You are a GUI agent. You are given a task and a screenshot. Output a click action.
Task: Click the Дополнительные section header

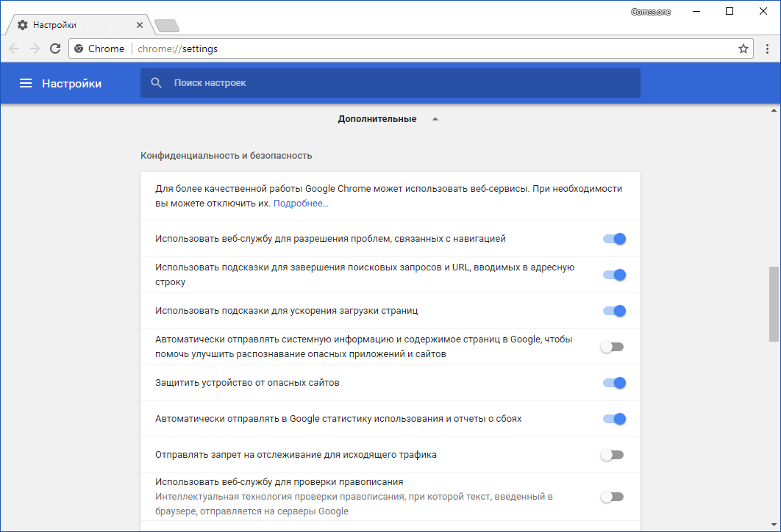[x=377, y=119]
